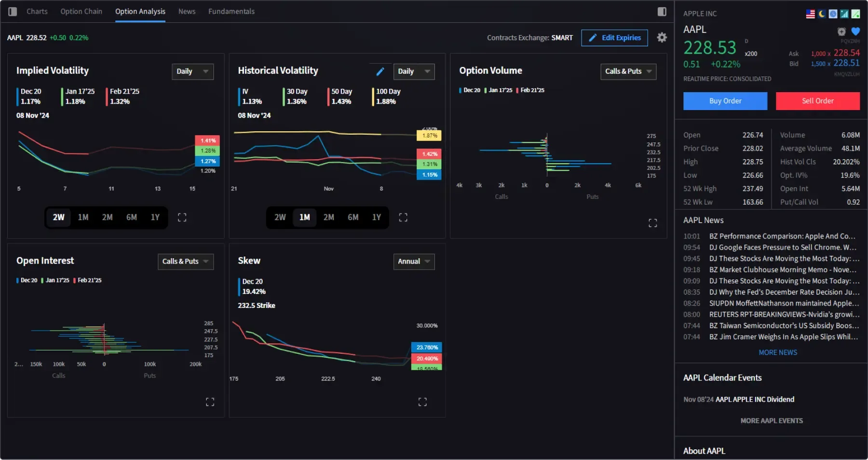
Task: Expand the Skew chart to fullscreen
Action: 422,401
